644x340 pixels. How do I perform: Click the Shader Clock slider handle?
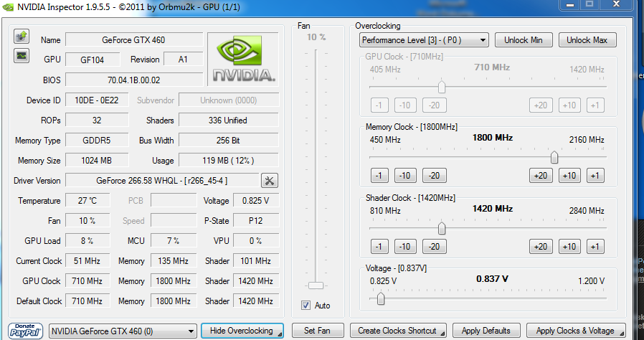click(x=442, y=228)
